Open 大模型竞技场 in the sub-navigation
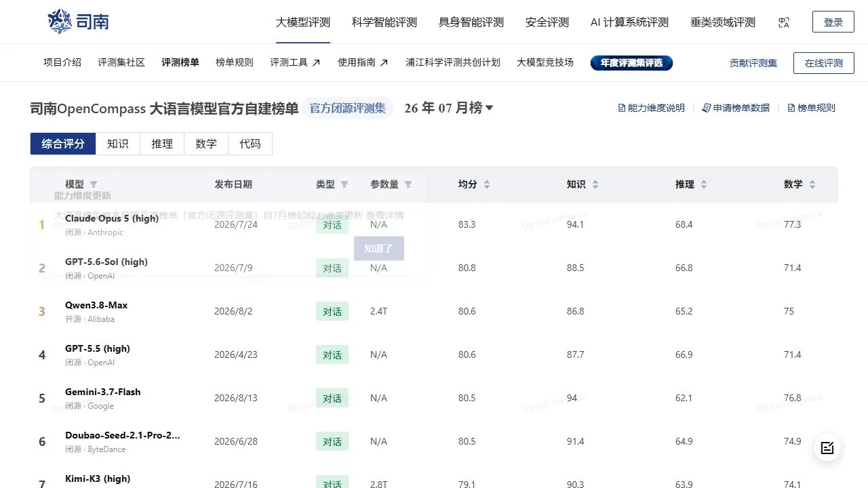868x488 pixels. [545, 62]
